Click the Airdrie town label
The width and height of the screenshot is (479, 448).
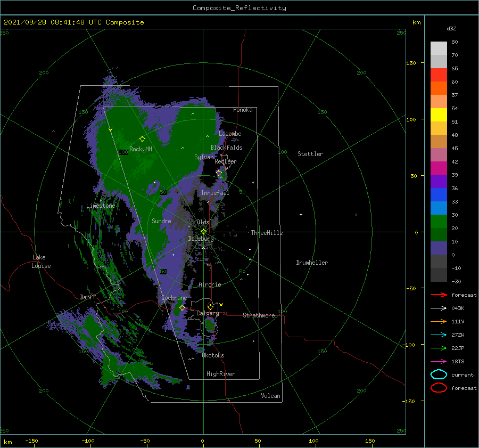pyautogui.click(x=210, y=284)
